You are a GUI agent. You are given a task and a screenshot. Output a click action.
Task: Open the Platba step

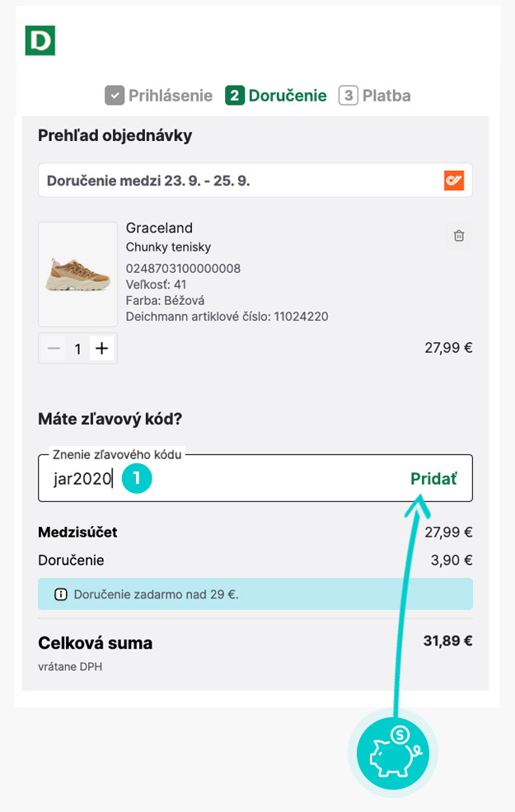coord(386,96)
